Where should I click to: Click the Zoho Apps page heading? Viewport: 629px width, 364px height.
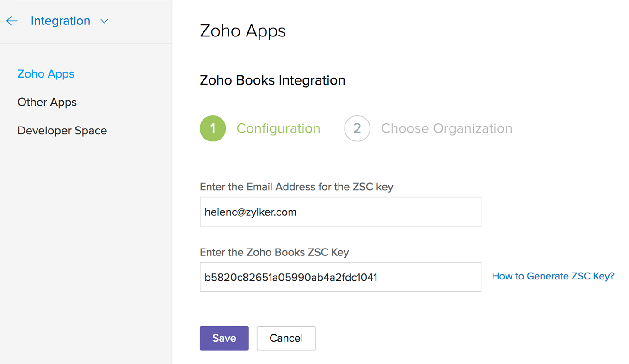tap(243, 31)
